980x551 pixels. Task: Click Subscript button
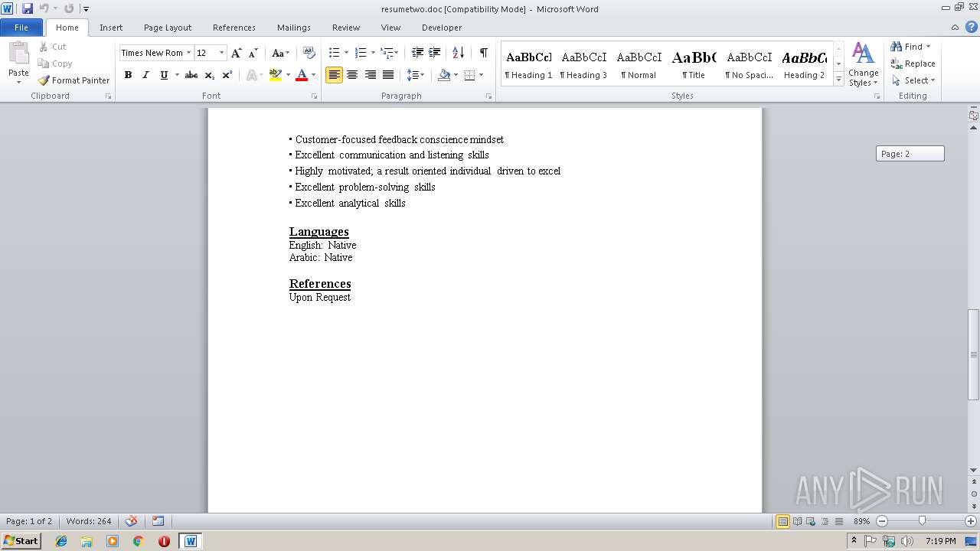pyautogui.click(x=209, y=75)
